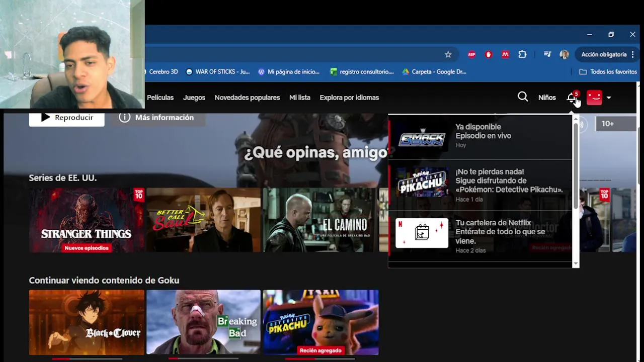The width and height of the screenshot is (644, 362).
Task: Click Detective Pikachu progress bar
Action: [x=320, y=359]
